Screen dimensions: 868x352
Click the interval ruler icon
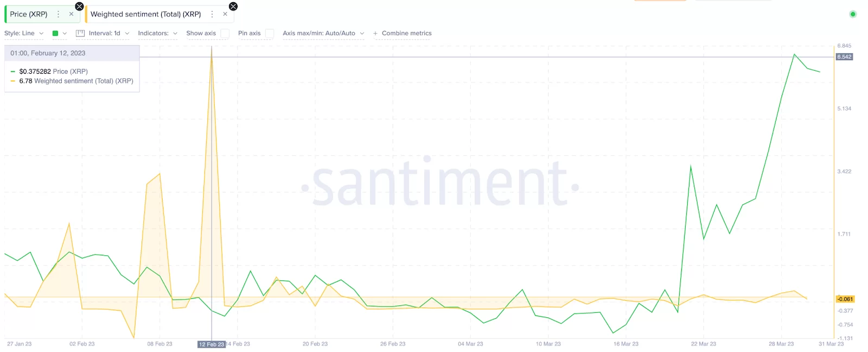pos(80,33)
